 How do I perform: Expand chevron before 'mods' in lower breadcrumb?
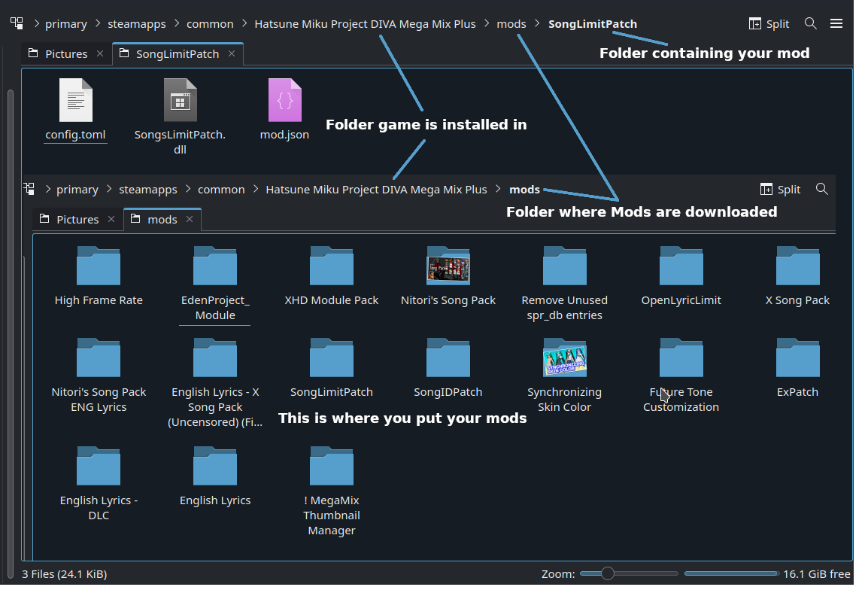click(498, 189)
